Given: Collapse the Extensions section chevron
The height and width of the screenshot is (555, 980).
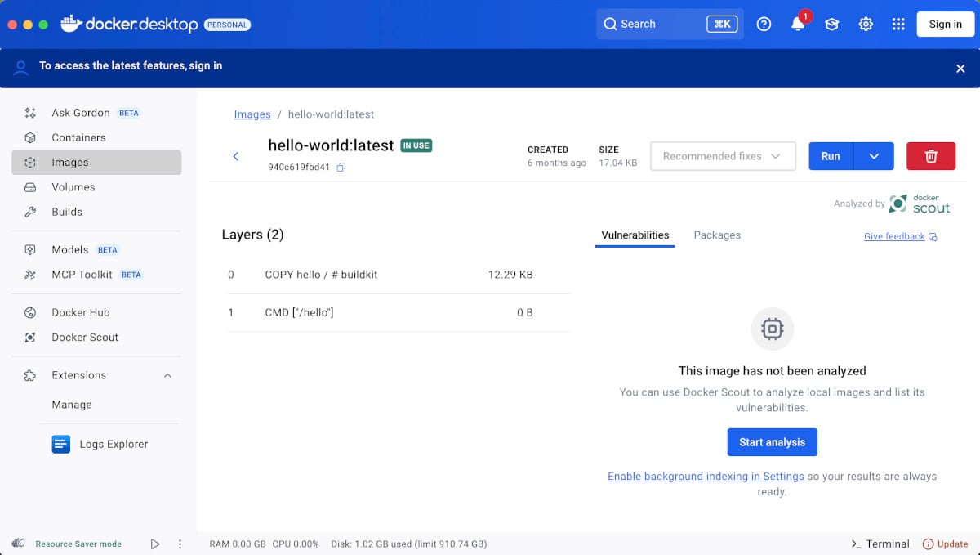Looking at the screenshot, I should 168,375.
